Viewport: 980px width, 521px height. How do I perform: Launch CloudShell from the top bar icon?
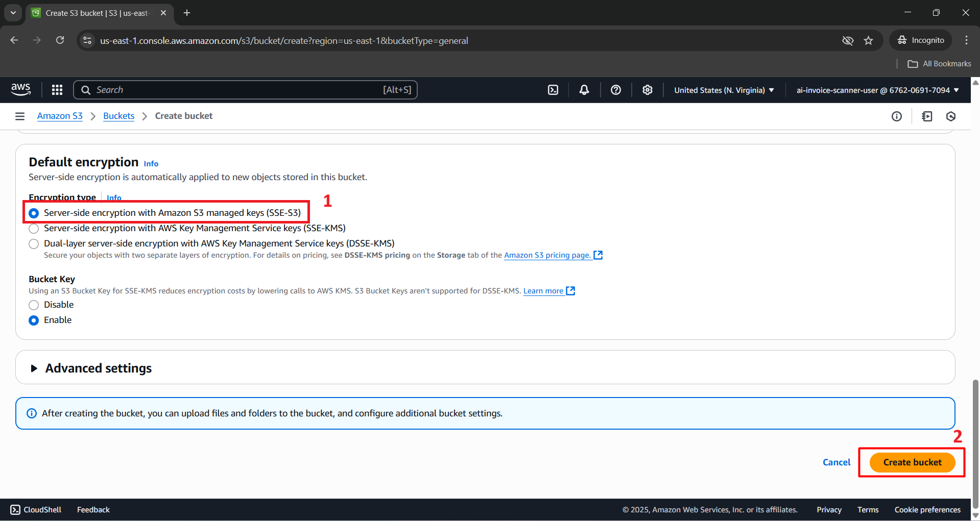click(553, 90)
